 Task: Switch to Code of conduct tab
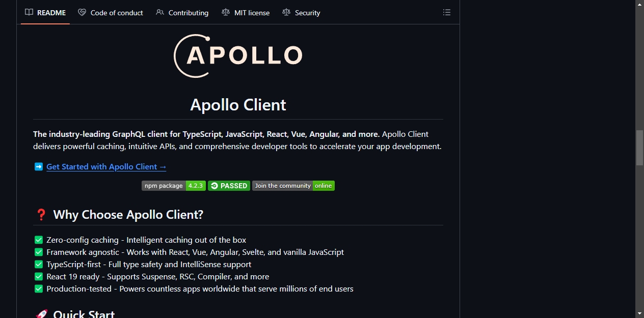pos(111,13)
